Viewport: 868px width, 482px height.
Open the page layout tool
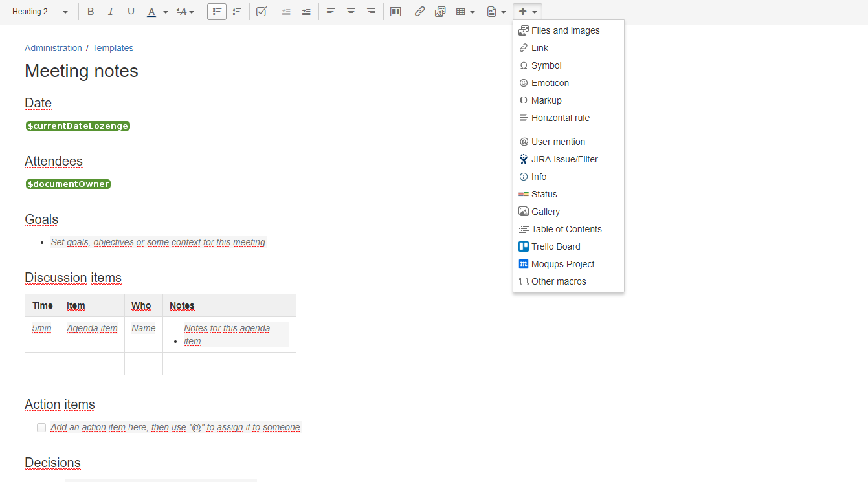point(395,12)
